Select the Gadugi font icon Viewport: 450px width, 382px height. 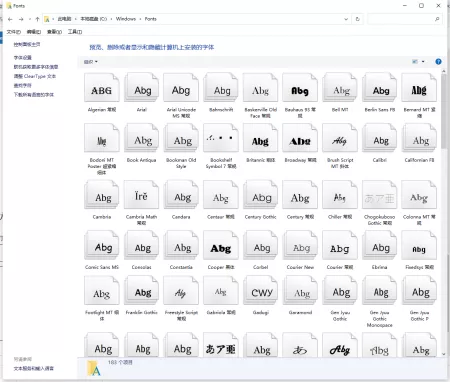tap(260, 291)
